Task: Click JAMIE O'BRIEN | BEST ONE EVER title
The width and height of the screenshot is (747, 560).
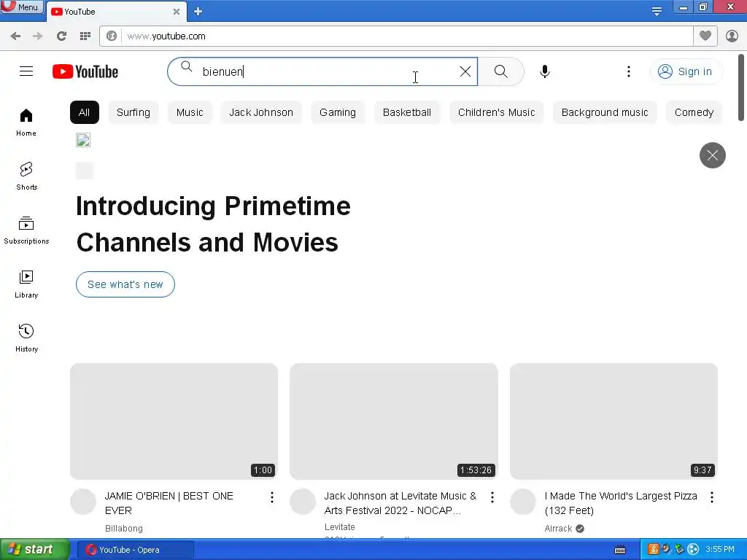Action: coord(169,503)
